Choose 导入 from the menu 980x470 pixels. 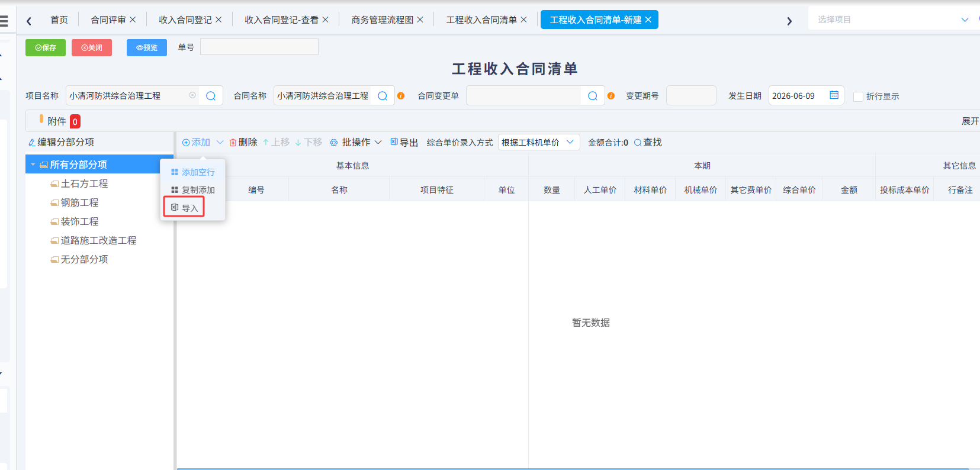pos(184,208)
